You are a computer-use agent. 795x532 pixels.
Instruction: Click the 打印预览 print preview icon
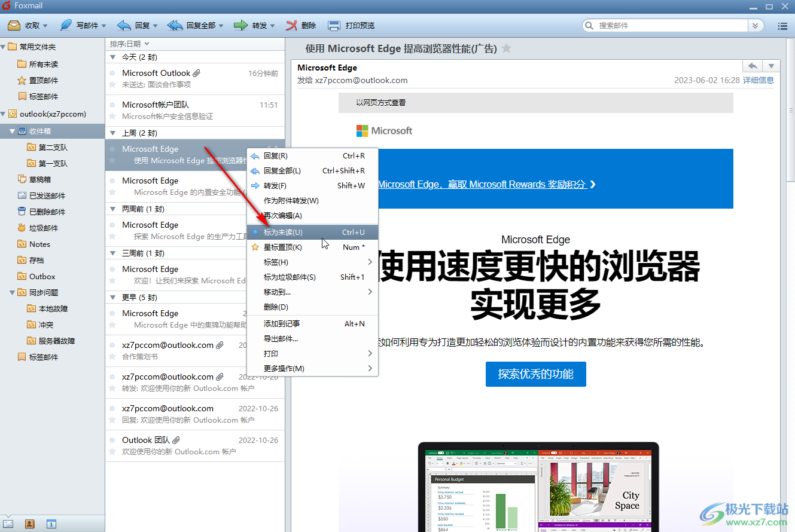click(x=334, y=26)
